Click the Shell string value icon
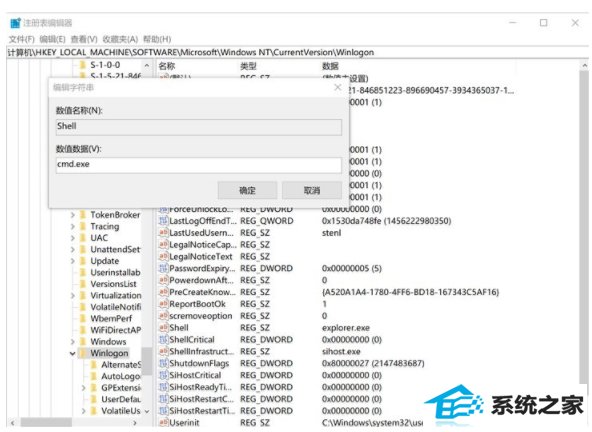The image size is (592, 432). (x=163, y=327)
